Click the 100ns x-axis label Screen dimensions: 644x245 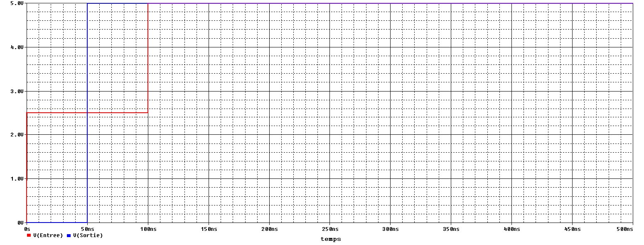point(148,229)
